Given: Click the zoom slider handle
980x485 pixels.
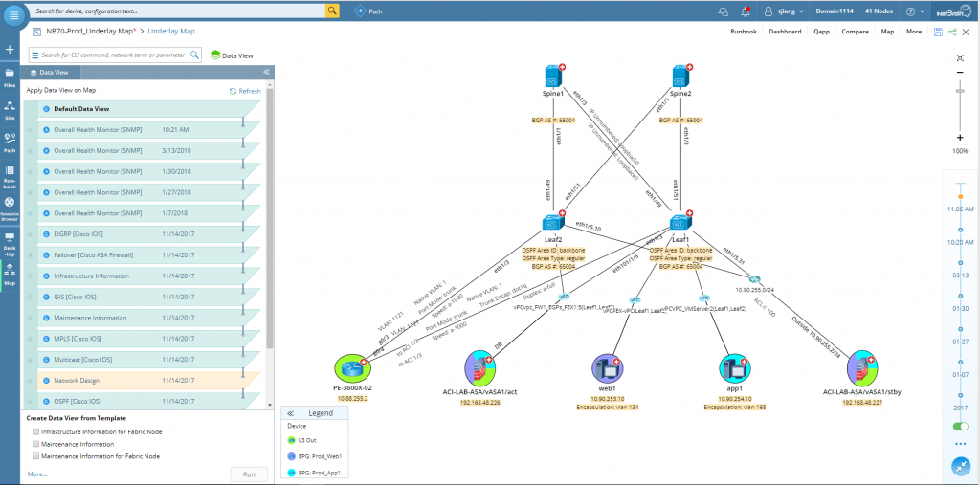Looking at the screenshot, I should pyautogui.click(x=960, y=92).
